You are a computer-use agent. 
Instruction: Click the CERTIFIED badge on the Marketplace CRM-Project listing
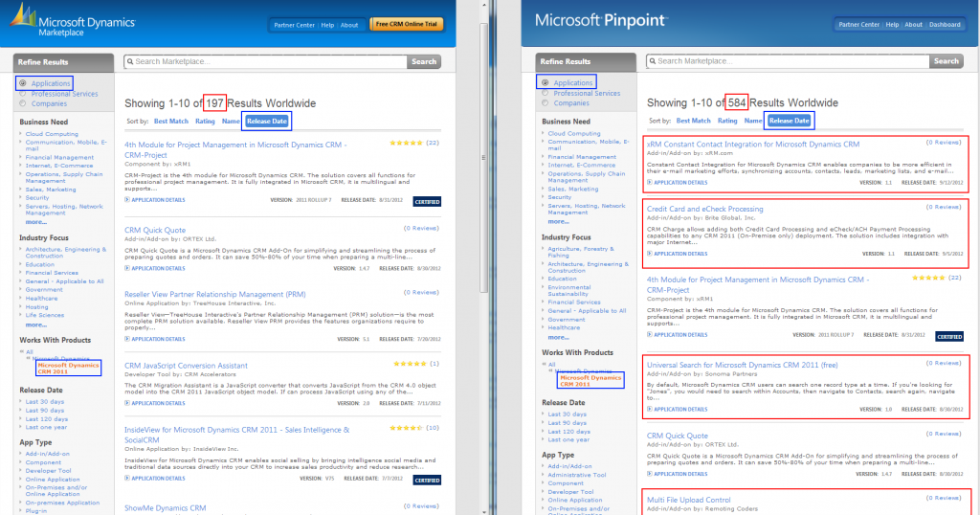(428, 201)
